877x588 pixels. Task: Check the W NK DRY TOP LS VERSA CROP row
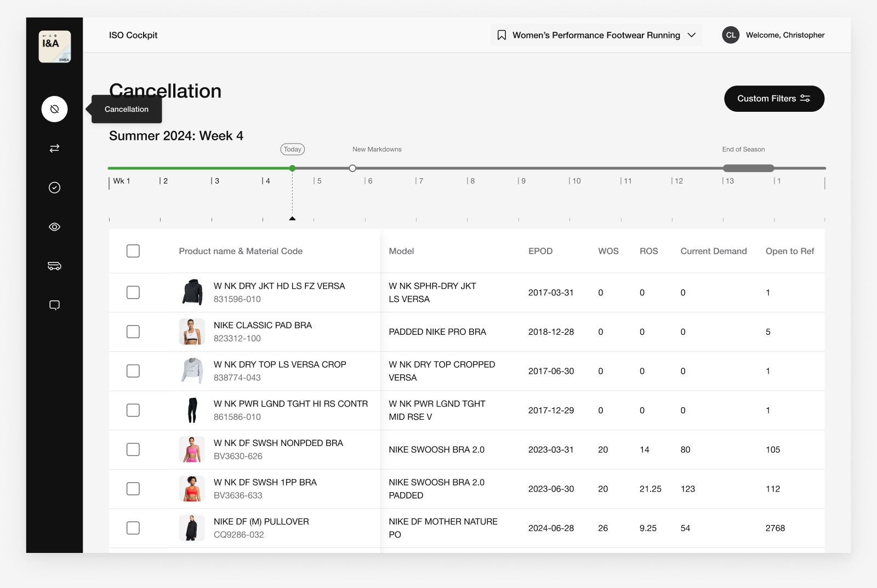[x=133, y=371]
